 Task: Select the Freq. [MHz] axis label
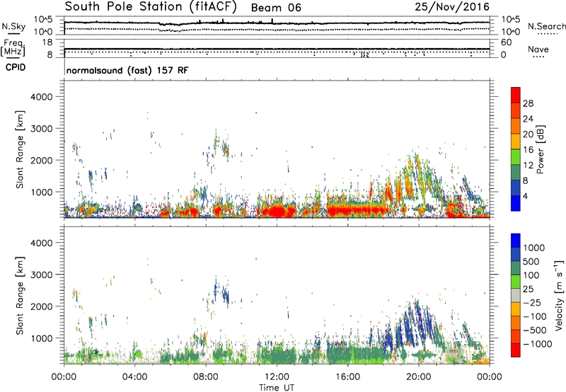[x=13, y=47]
